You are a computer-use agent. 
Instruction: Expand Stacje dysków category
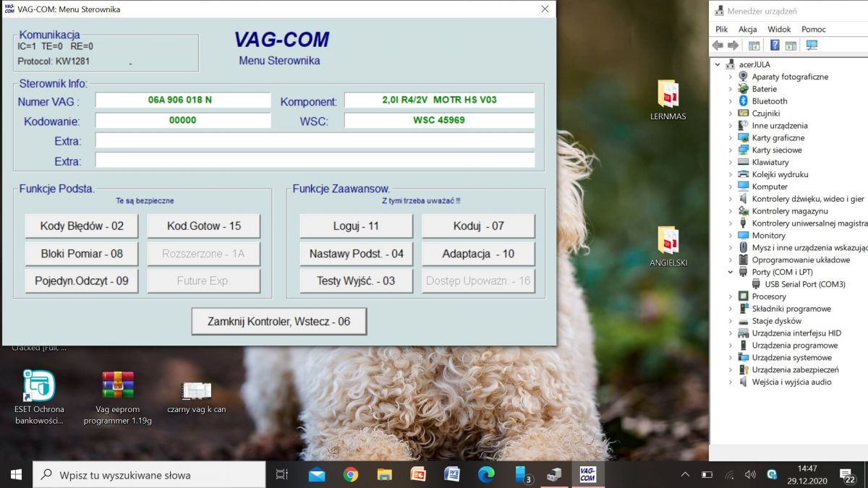click(x=730, y=321)
